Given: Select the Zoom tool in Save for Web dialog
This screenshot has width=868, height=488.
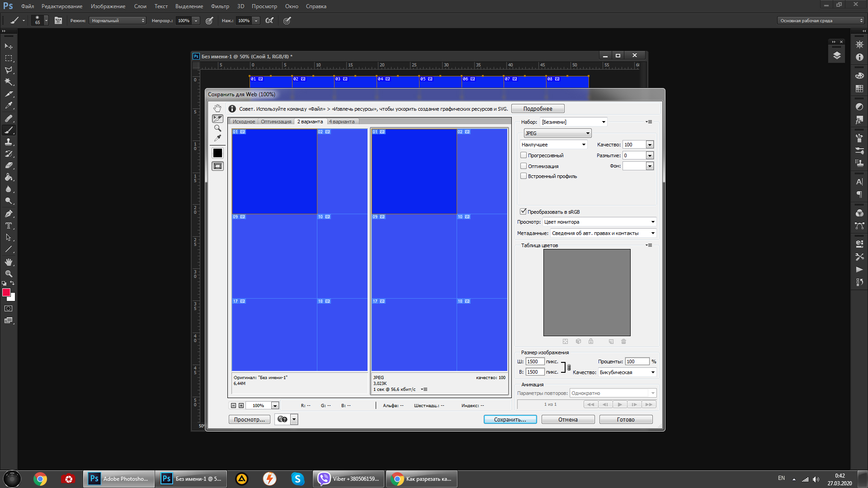Looking at the screenshot, I should click(x=217, y=128).
